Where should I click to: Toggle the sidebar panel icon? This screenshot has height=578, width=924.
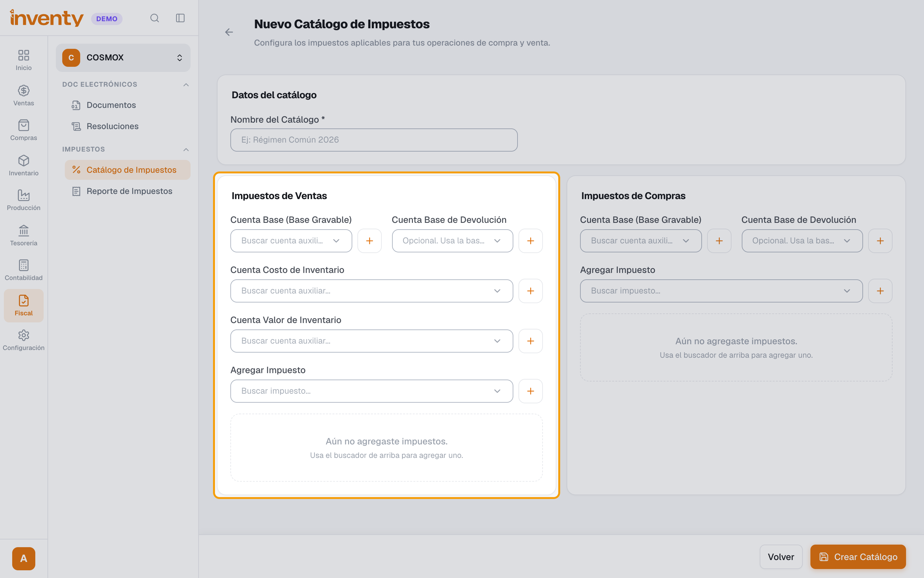(x=180, y=18)
